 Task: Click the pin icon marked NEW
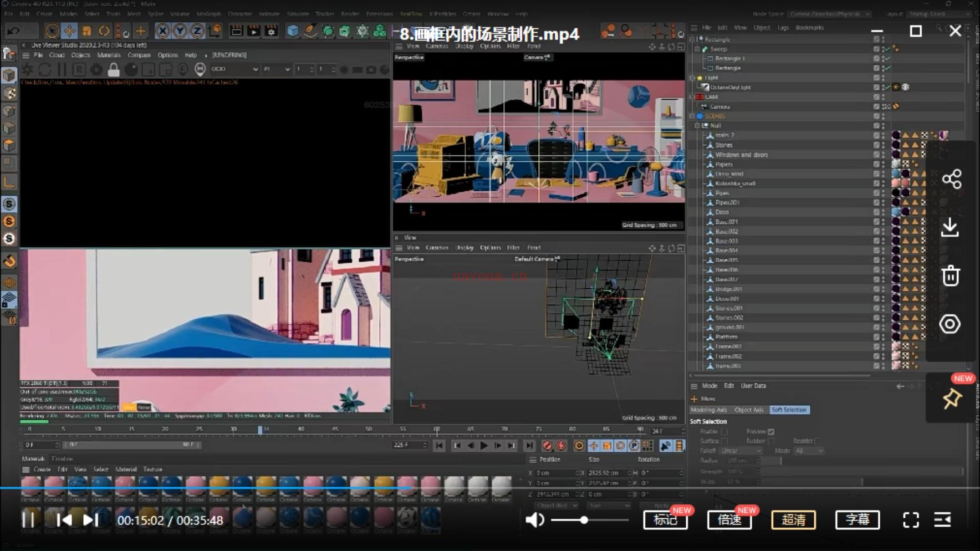click(952, 398)
